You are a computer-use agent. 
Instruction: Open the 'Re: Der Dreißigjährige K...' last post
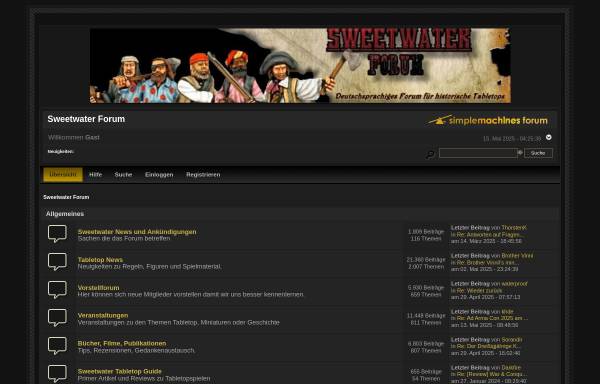(x=489, y=347)
